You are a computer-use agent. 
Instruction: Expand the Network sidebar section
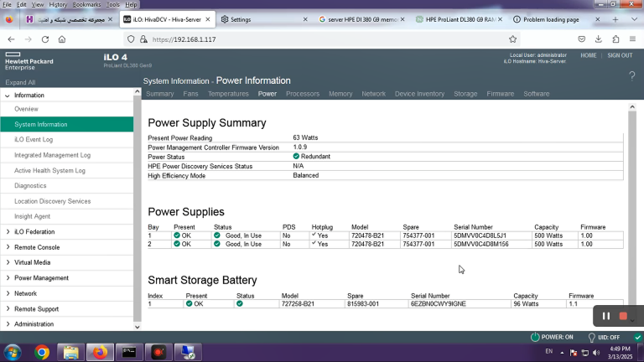point(8,293)
